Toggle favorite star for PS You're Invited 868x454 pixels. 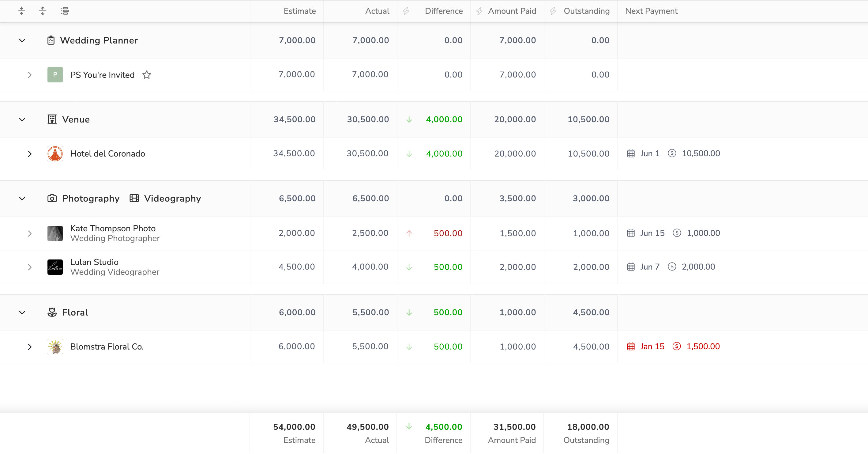coord(147,75)
